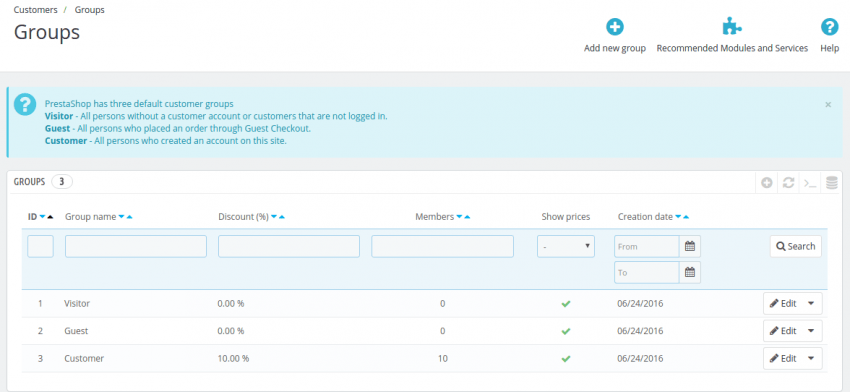Sort Discount (%) ascending arrow
This screenshot has width=850, height=392.
282,217
